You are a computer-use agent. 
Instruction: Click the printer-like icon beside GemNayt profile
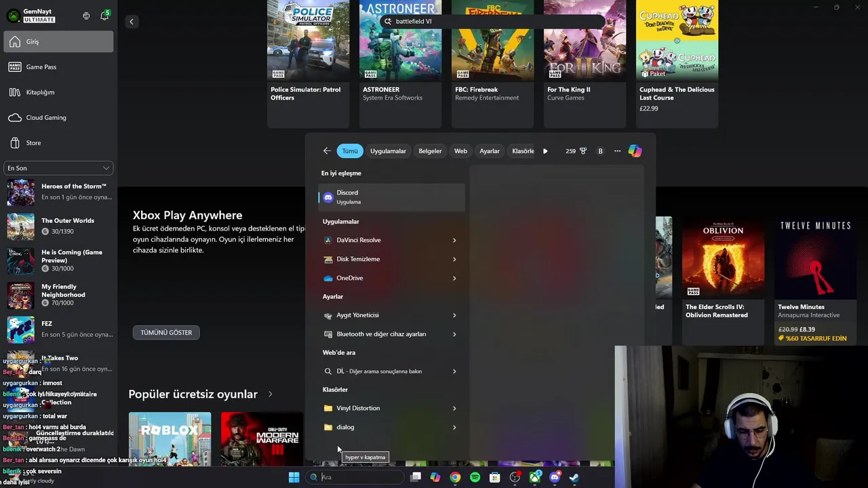pos(86,16)
